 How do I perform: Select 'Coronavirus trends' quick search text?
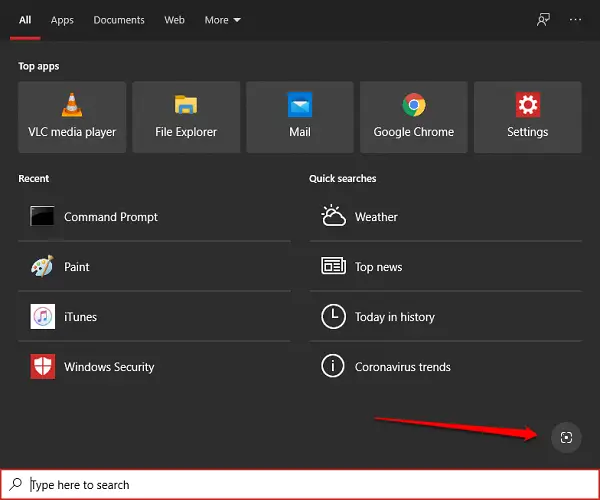click(403, 367)
